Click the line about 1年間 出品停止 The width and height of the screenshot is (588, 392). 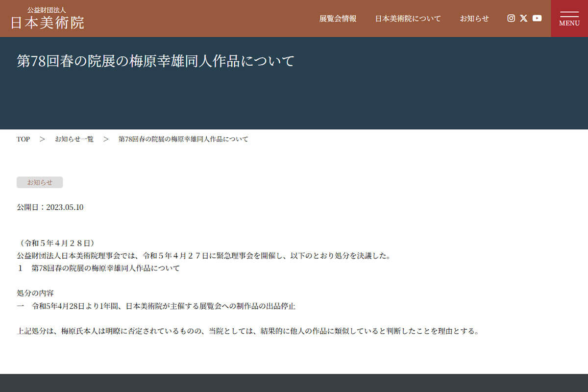(156, 306)
